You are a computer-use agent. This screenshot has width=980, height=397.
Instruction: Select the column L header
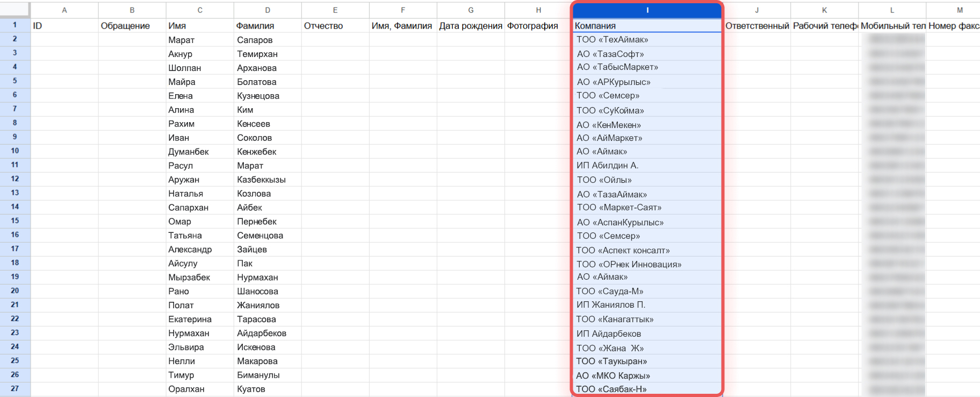892,10
